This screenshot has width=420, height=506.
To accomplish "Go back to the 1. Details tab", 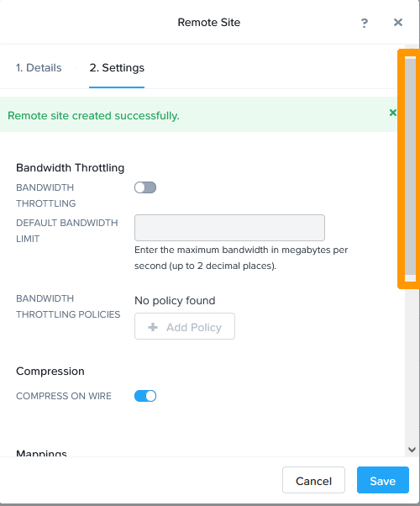I will coord(39,68).
